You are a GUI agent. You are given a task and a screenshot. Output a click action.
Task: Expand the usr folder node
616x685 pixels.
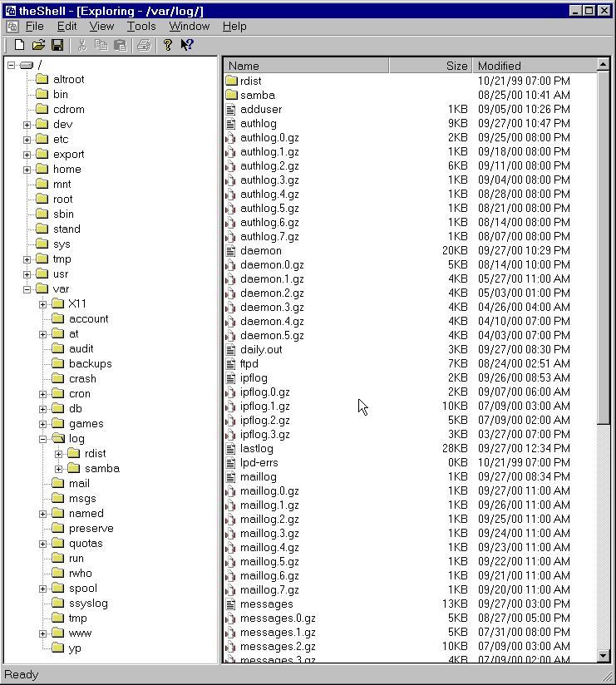pyautogui.click(x=27, y=274)
